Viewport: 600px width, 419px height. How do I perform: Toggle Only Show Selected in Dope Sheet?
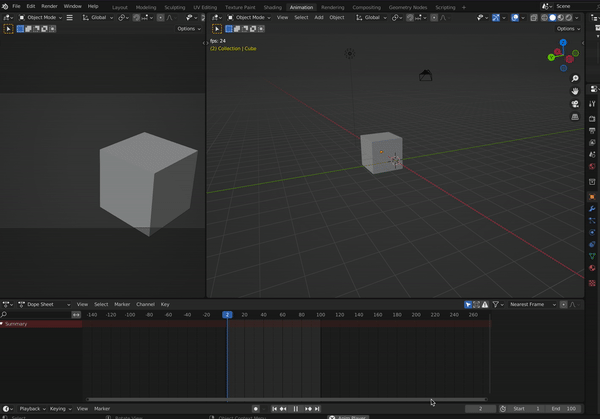pyautogui.click(x=468, y=304)
